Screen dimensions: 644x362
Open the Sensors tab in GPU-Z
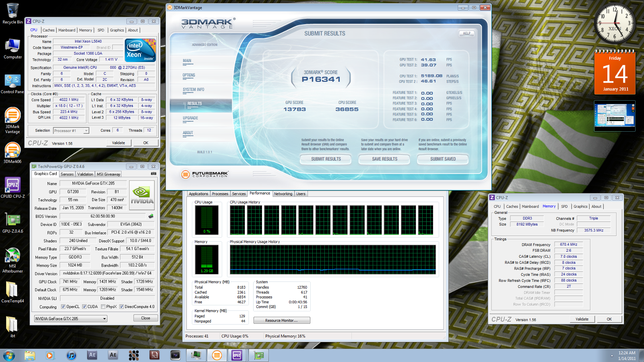(x=67, y=174)
